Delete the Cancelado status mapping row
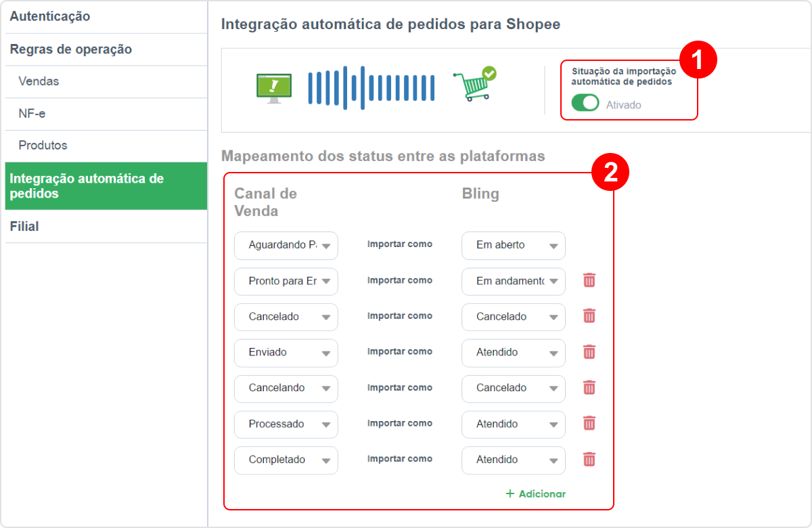Image resolution: width=812 pixels, height=528 pixels. tap(589, 316)
